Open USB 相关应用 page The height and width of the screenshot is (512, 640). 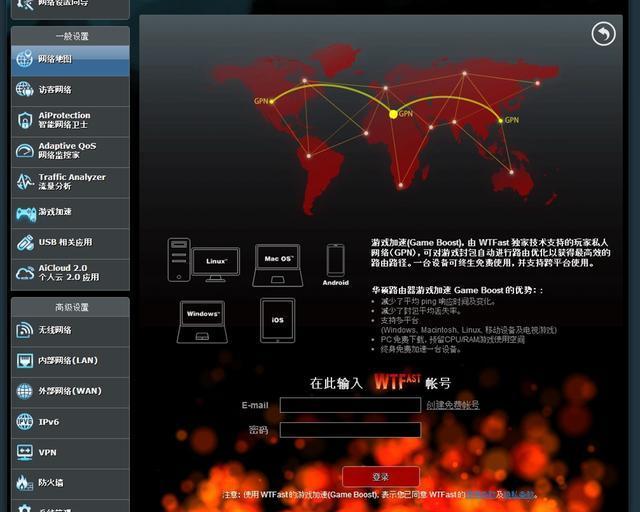[x=70, y=243]
